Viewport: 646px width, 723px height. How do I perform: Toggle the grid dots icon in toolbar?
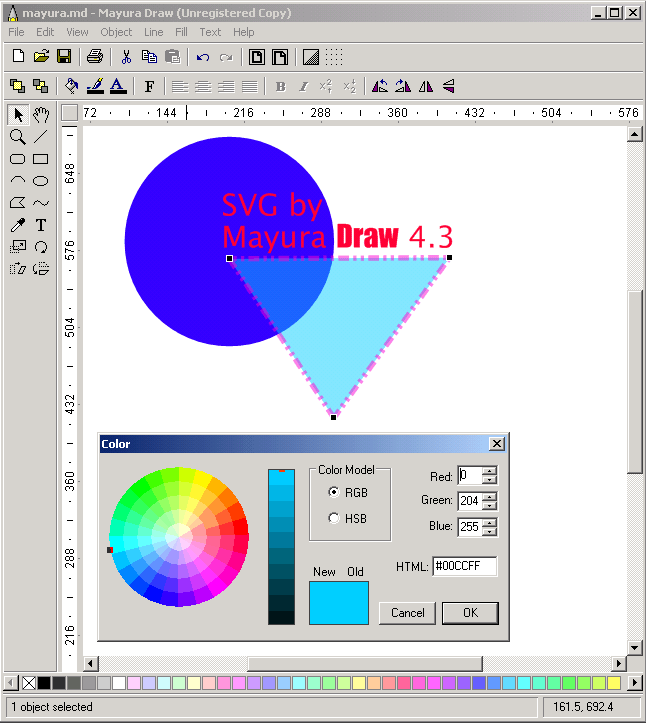click(x=334, y=57)
